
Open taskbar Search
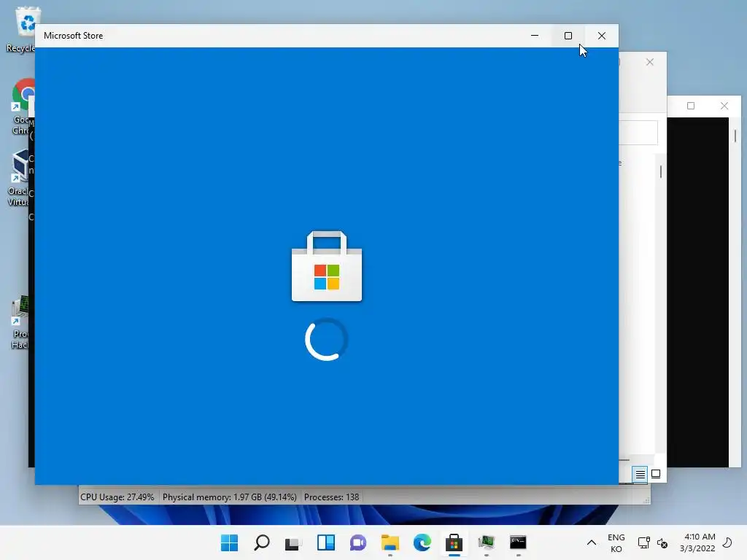(262, 542)
